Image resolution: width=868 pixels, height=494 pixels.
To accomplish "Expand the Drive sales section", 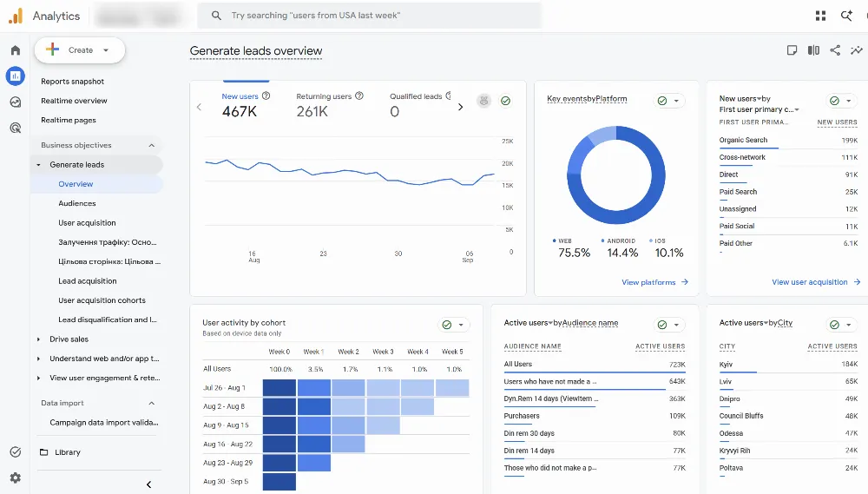I will click(x=38, y=339).
